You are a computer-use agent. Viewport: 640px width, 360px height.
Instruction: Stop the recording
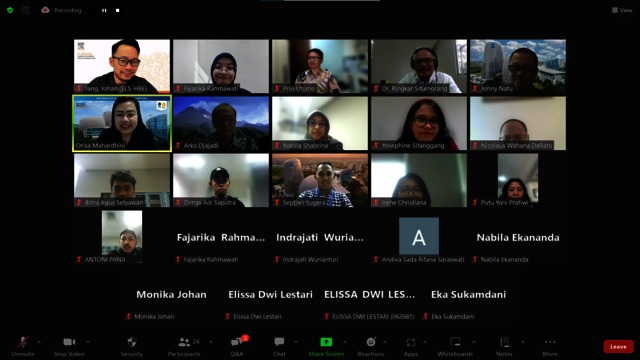[x=118, y=10]
